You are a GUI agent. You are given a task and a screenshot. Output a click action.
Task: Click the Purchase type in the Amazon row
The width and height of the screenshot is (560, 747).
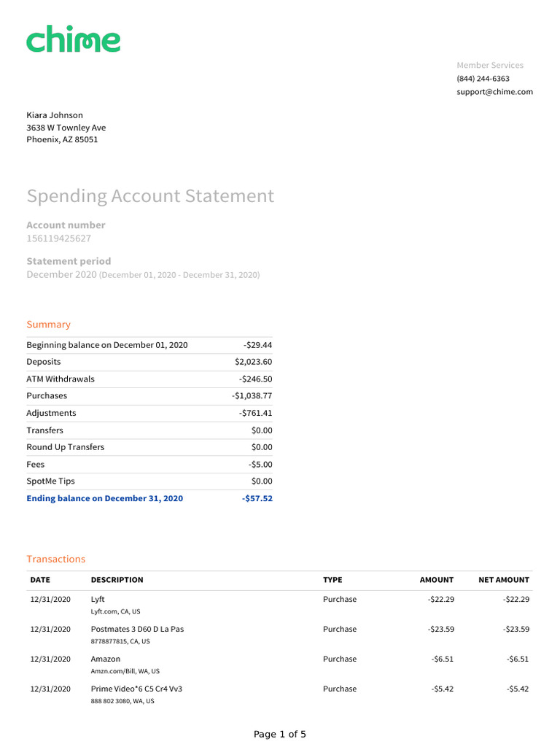click(340, 659)
